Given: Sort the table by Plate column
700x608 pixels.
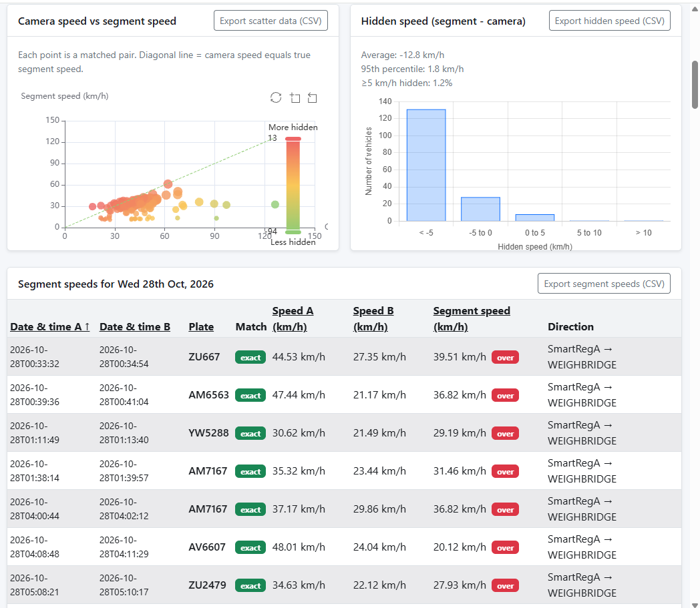Looking at the screenshot, I should pyautogui.click(x=201, y=326).
